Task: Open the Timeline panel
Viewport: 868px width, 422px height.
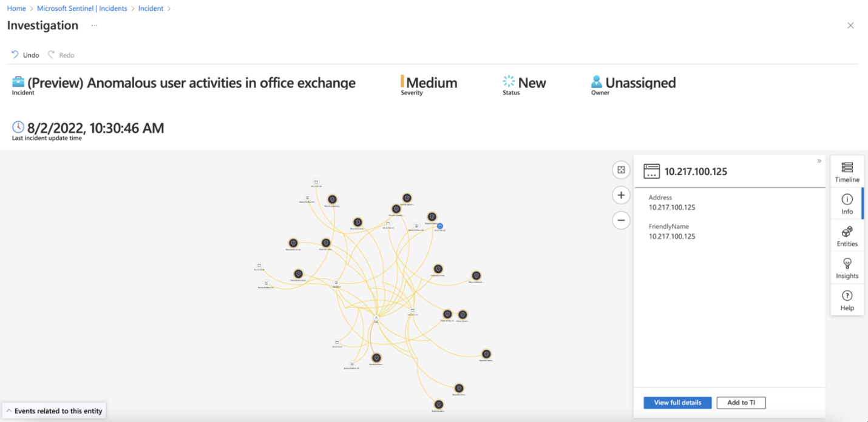Action: (x=847, y=172)
